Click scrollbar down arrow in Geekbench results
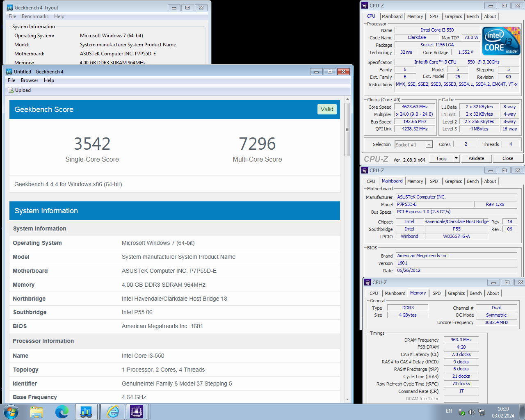The width and height of the screenshot is (525, 420). click(347, 399)
